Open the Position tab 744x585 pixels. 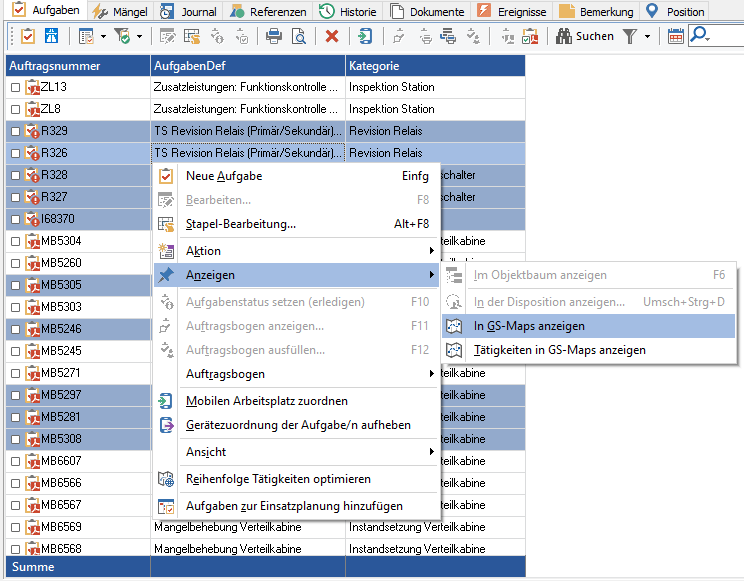coord(675,11)
